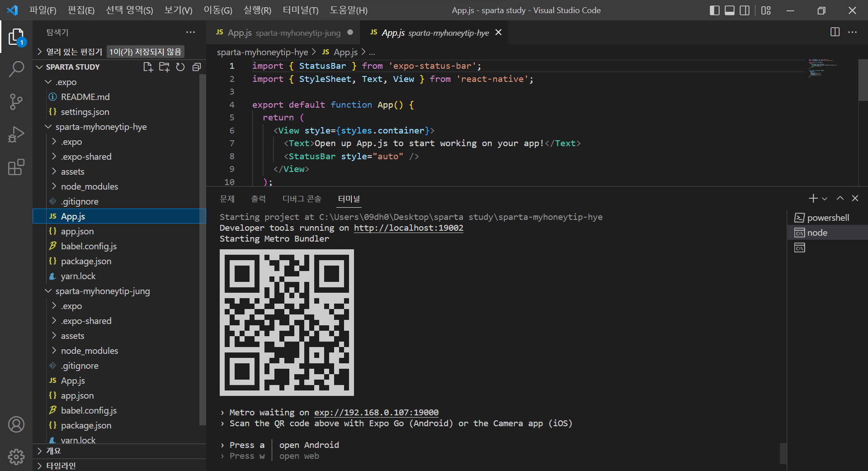Image resolution: width=868 pixels, height=471 pixels.
Task: Open Explorer views and more actions menu
Action: click(190, 32)
